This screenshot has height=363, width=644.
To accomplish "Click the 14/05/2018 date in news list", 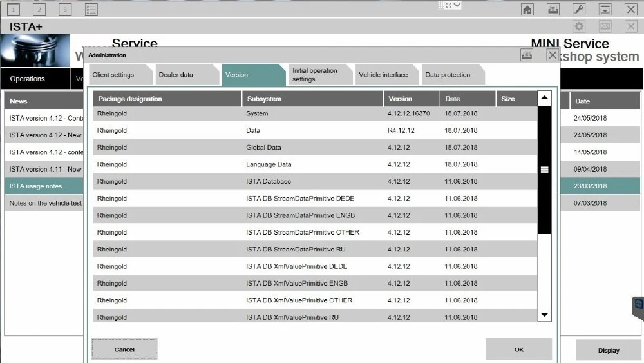I will pos(590,152).
